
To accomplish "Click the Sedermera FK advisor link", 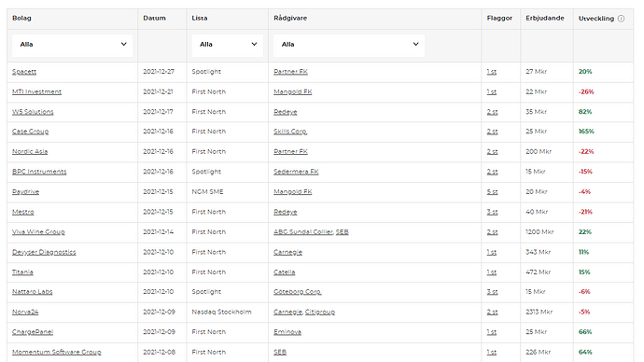I will [x=296, y=172].
